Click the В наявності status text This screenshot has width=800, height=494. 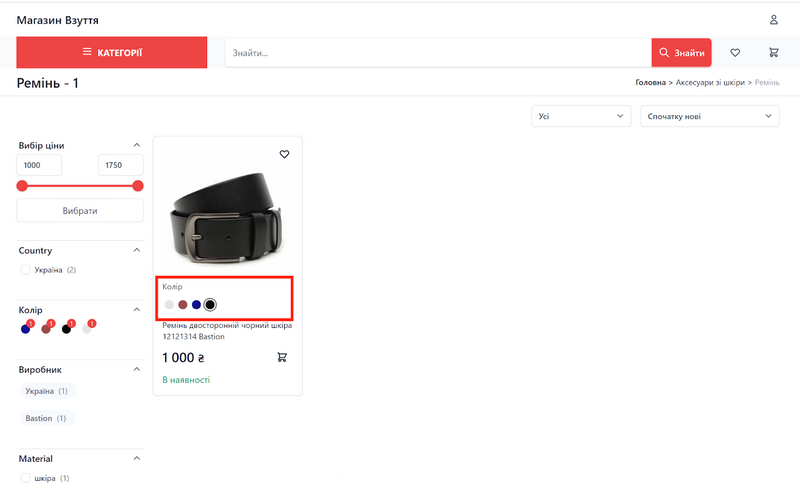tap(186, 380)
